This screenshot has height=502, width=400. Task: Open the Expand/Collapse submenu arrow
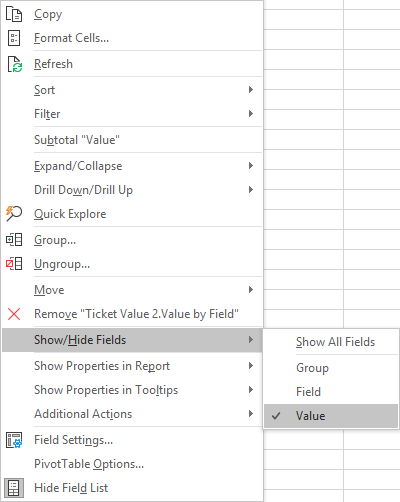251,166
